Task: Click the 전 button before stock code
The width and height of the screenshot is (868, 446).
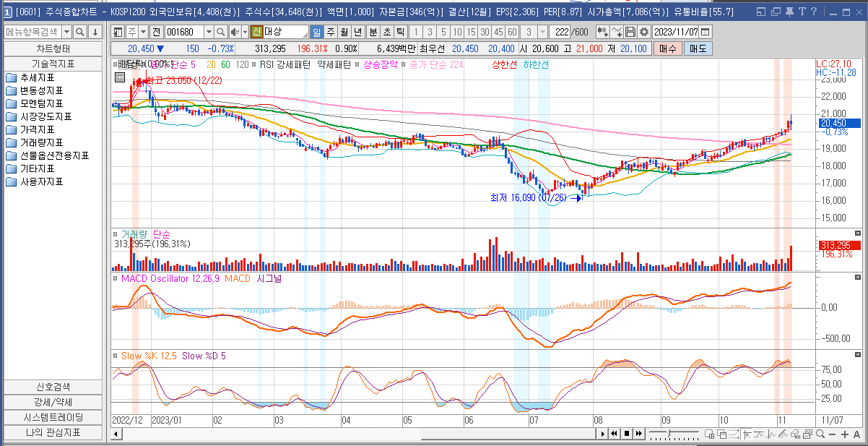Action: [x=157, y=32]
